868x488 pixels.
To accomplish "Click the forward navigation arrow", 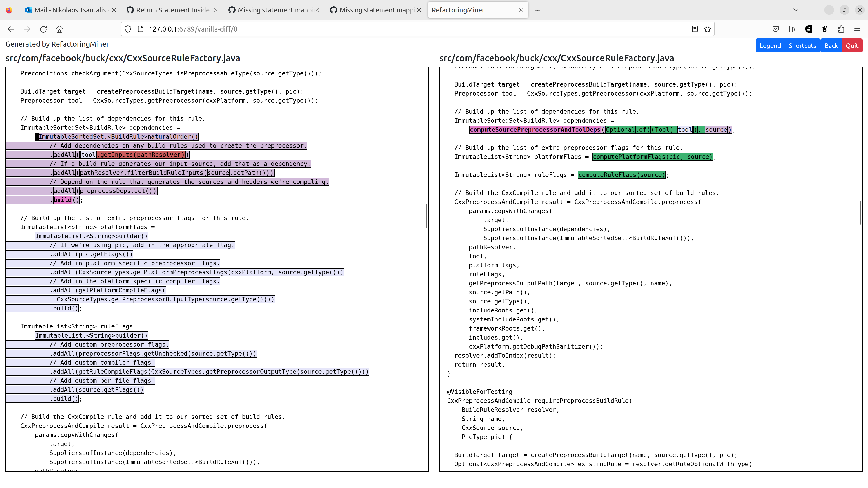I will tap(27, 29).
